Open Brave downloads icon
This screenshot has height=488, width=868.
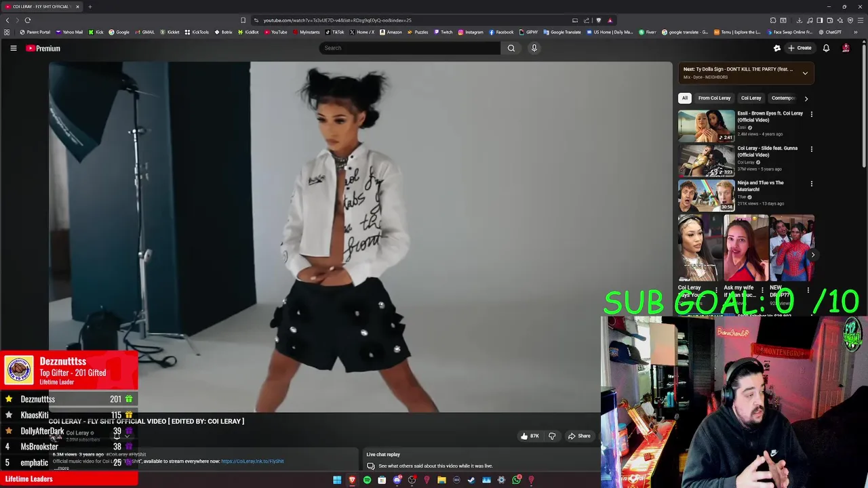[x=799, y=20]
